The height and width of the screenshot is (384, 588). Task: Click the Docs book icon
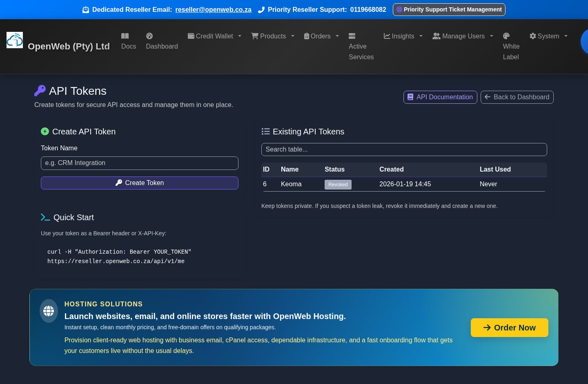[125, 36]
